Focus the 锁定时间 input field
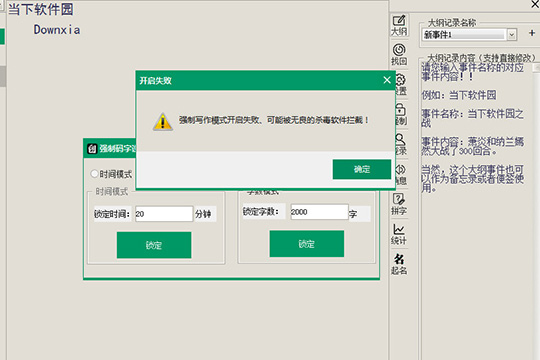 (164, 214)
